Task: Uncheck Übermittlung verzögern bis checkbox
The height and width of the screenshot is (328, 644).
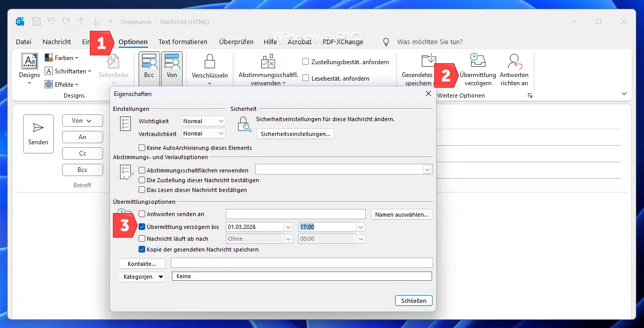Action: point(142,227)
